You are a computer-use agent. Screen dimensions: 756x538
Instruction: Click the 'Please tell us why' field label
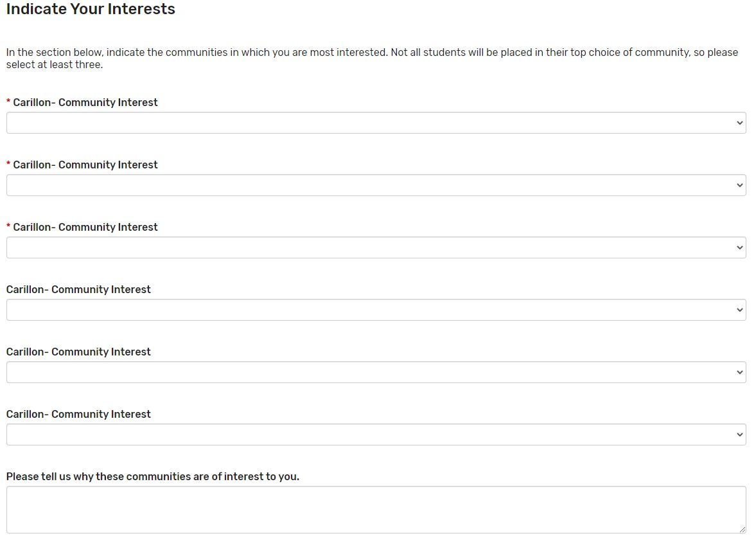pyautogui.click(x=152, y=476)
